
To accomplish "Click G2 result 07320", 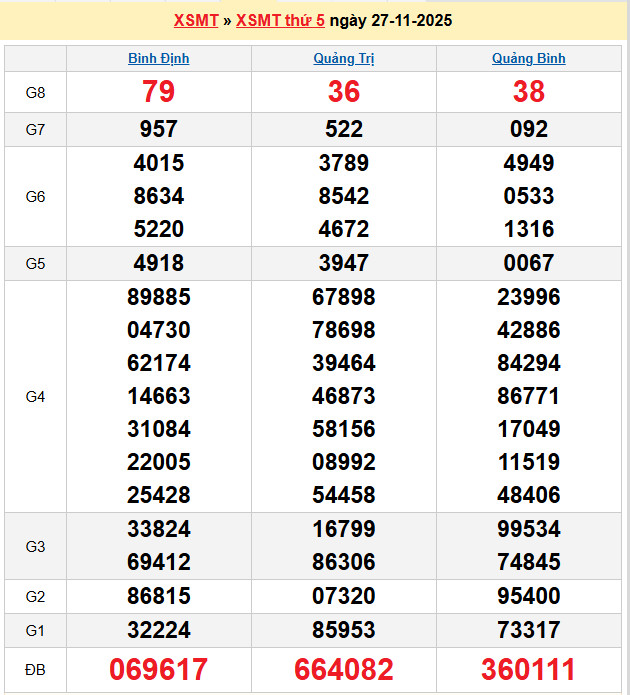I will click(x=343, y=597).
